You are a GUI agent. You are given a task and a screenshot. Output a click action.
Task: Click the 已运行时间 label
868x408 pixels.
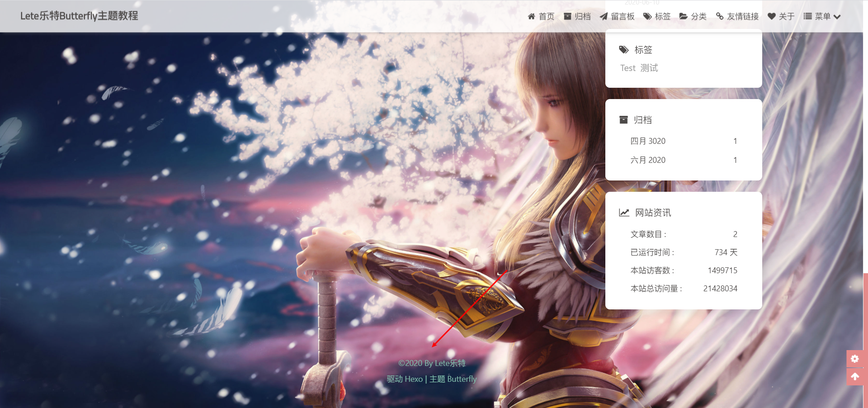(652, 252)
